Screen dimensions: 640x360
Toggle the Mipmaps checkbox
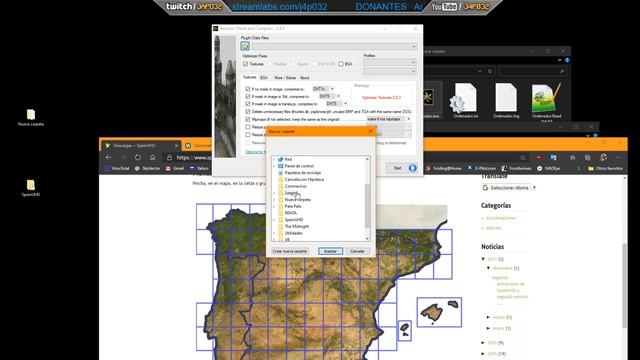click(x=248, y=119)
